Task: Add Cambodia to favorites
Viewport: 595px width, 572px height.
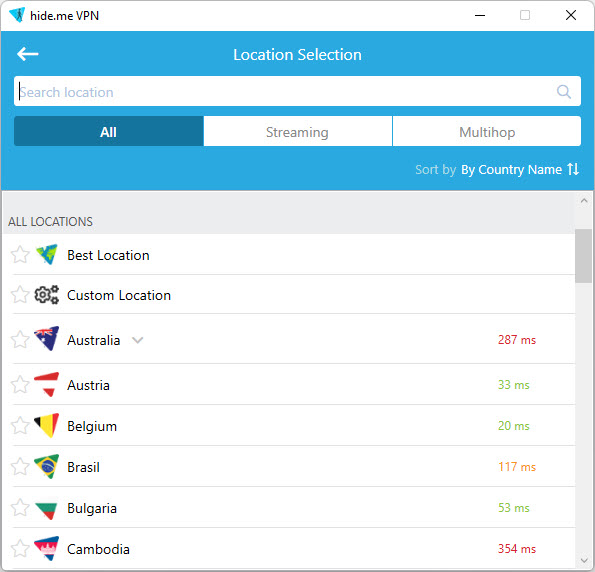Action: (x=20, y=548)
